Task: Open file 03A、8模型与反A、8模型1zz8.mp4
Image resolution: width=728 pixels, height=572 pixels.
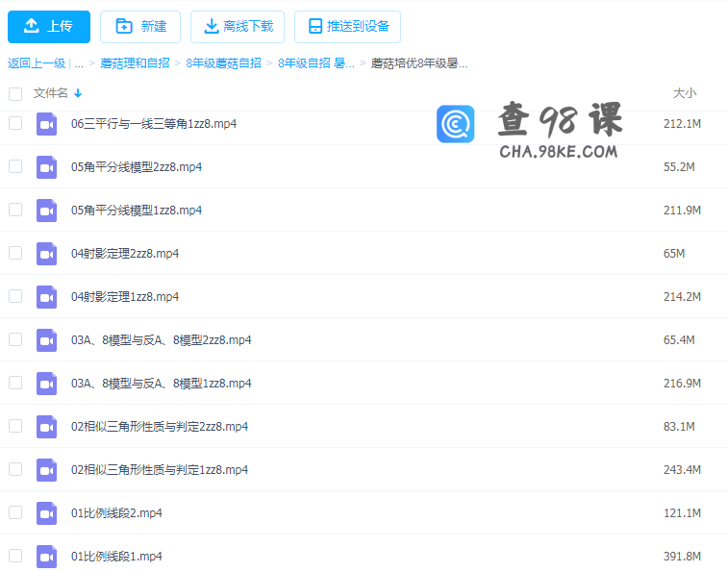Action: click(x=162, y=384)
